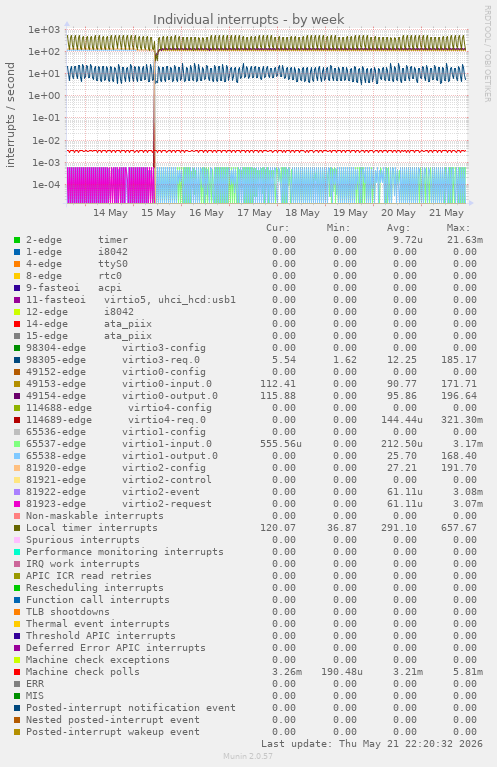
Task: Click the 'Min:' column header
Action: (x=338, y=228)
